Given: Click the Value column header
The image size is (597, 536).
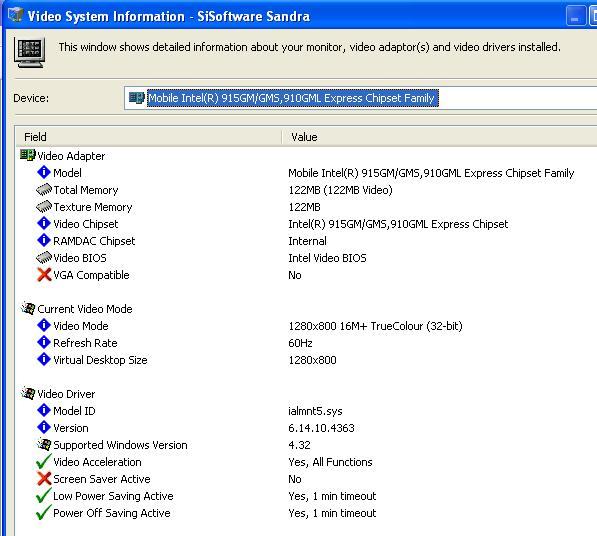Looking at the screenshot, I should 439,137.
